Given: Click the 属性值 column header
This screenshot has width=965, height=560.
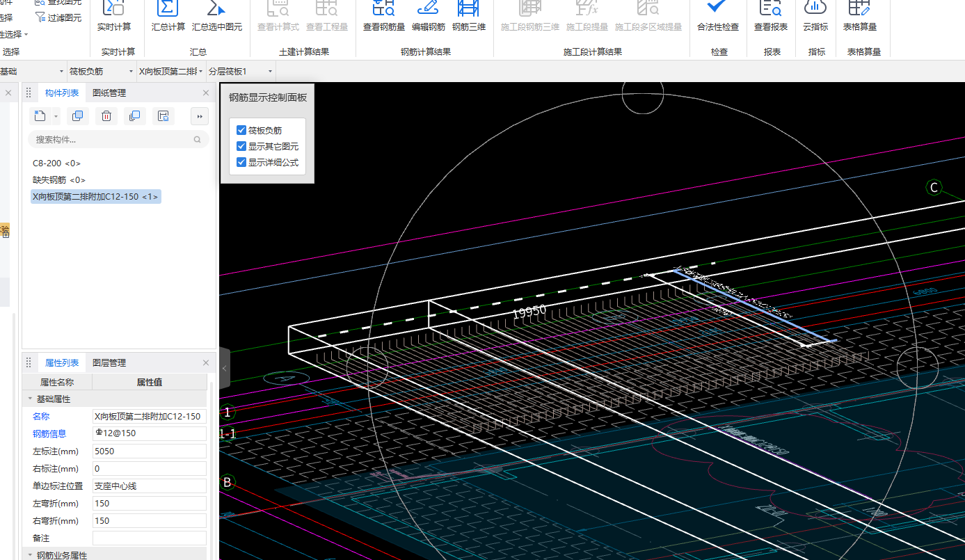Looking at the screenshot, I should point(150,382).
